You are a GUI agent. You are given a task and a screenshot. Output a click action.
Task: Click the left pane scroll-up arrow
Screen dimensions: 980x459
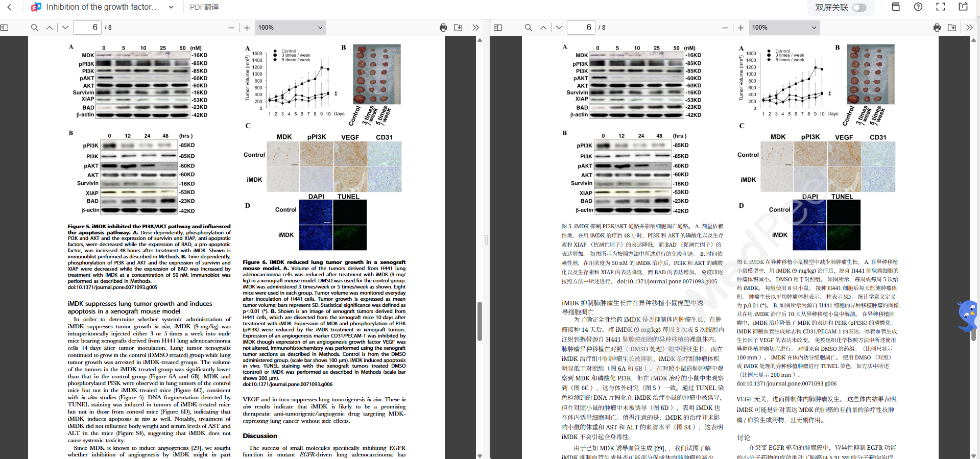tap(480, 40)
